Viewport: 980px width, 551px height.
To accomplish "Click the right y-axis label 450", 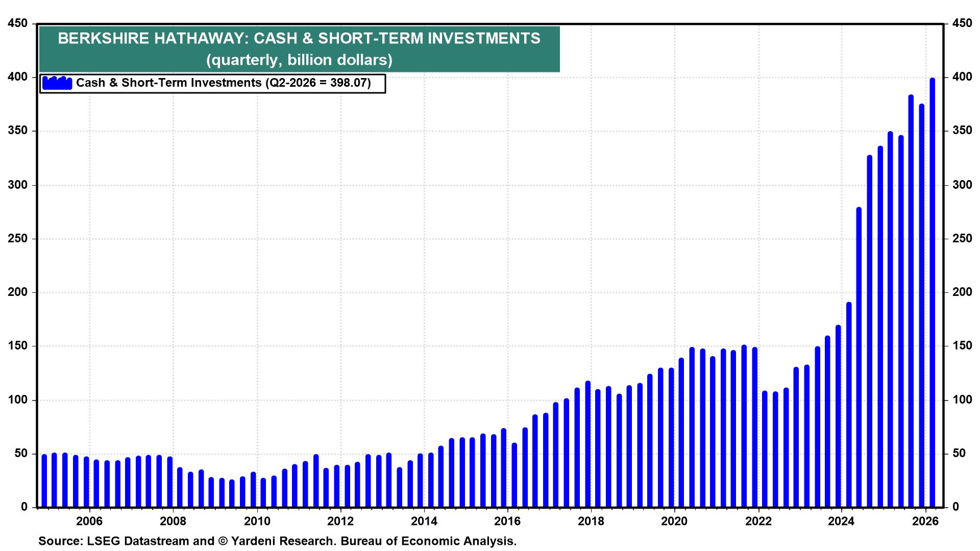I will (962, 23).
